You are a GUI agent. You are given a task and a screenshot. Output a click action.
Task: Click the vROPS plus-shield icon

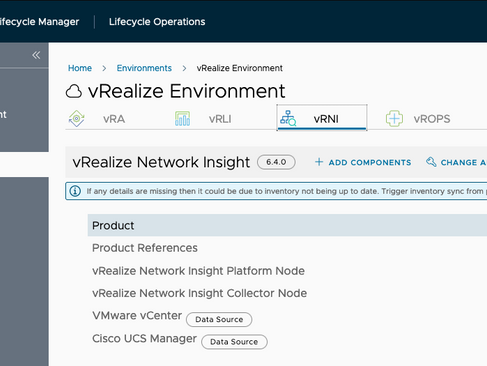[x=394, y=118]
